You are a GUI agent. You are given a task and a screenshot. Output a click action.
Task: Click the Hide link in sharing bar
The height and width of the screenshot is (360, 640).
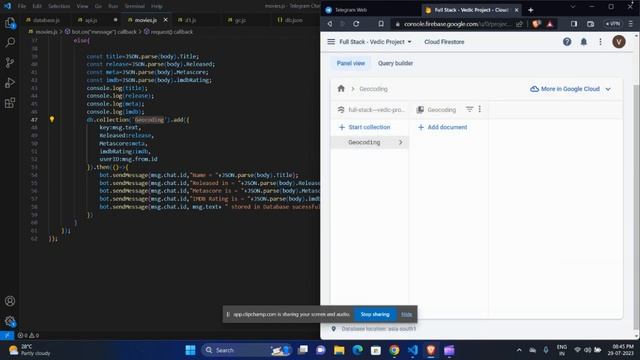[407, 314]
